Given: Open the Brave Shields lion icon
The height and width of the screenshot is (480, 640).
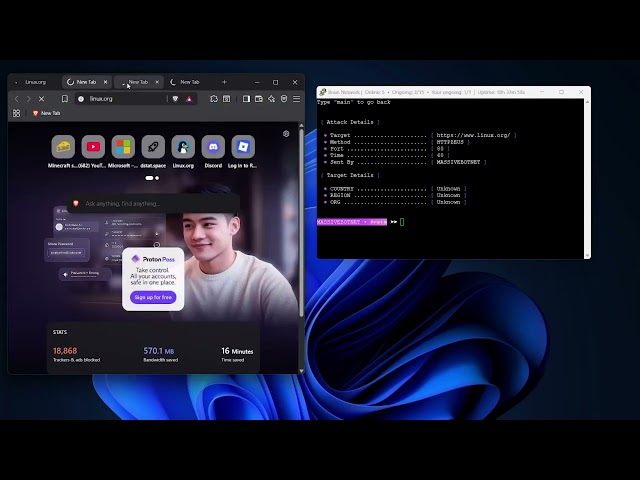Looking at the screenshot, I should click(x=176, y=99).
